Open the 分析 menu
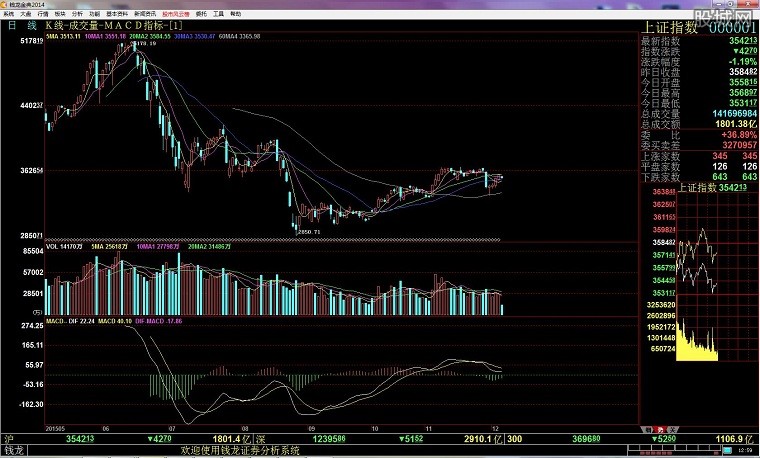This screenshot has width=760, height=458. [x=77, y=15]
